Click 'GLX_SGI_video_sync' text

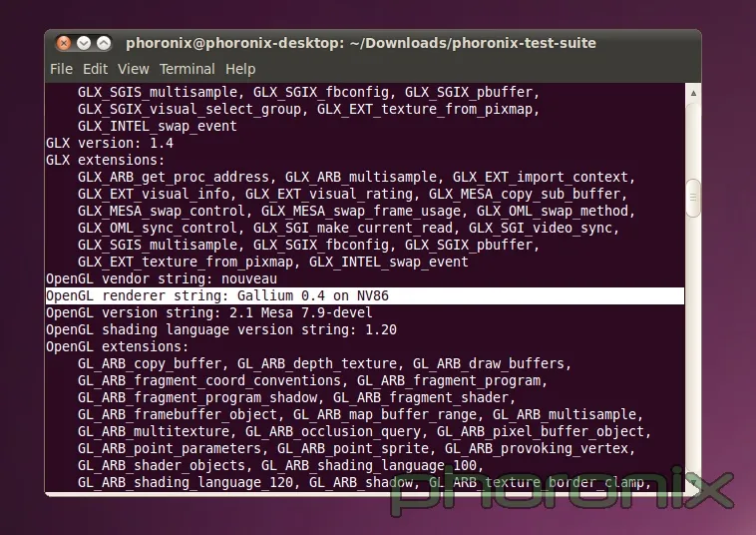tap(540, 228)
